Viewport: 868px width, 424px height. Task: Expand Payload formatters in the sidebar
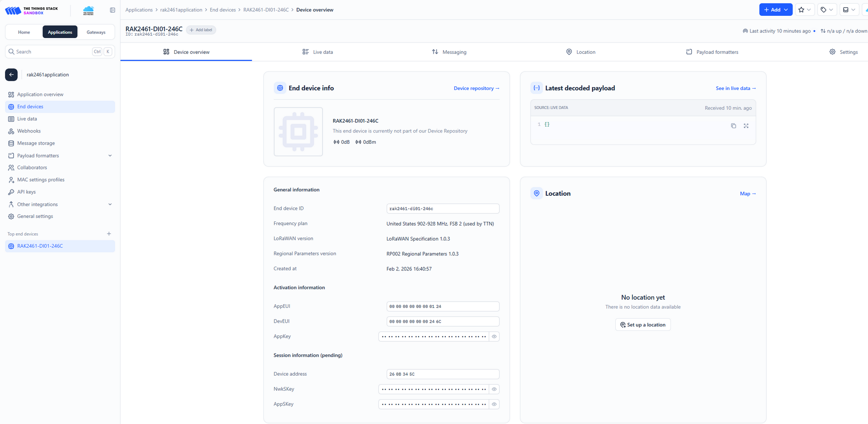[110, 155]
